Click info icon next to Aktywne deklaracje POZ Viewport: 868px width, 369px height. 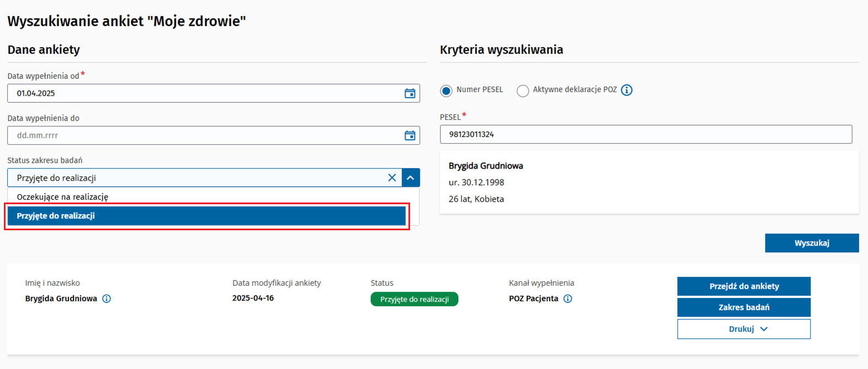click(627, 90)
